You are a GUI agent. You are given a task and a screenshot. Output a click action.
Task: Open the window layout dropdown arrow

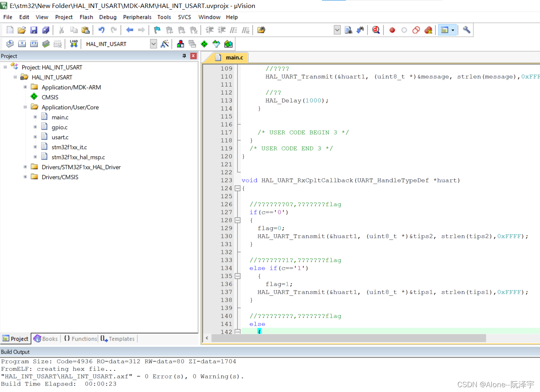point(453,30)
